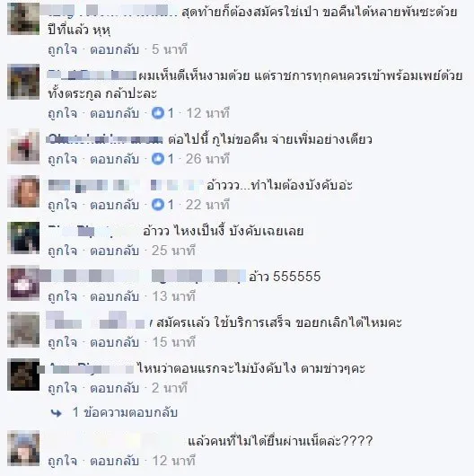Open avatar of the last commenter at bottom
This screenshot has height=476, width=474.
[23, 448]
